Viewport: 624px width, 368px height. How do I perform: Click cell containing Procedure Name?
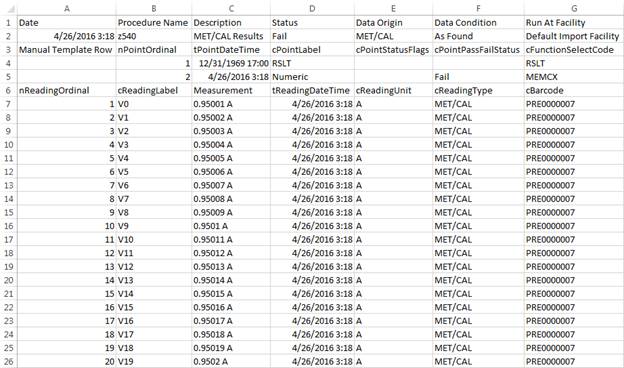point(154,23)
